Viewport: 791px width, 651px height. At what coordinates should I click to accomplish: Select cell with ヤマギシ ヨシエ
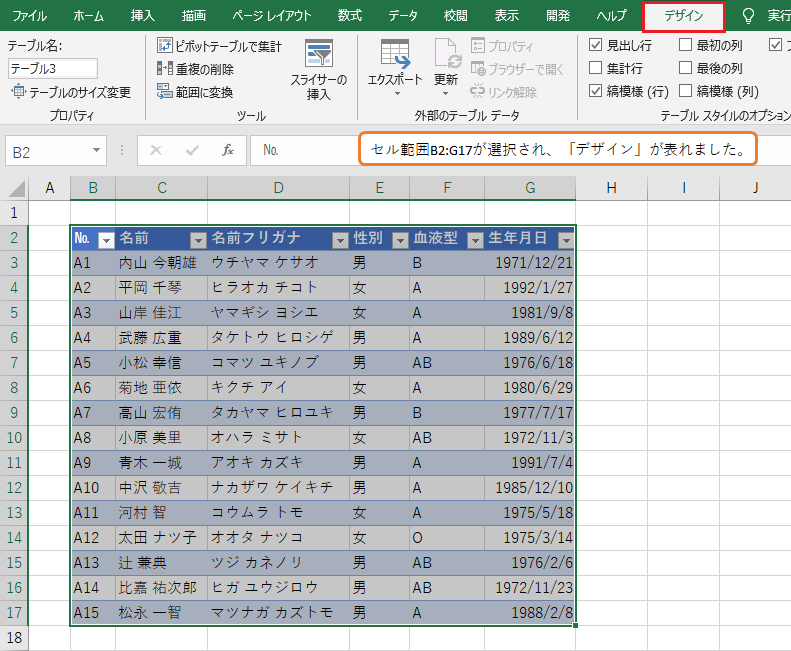[x=278, y=313]
